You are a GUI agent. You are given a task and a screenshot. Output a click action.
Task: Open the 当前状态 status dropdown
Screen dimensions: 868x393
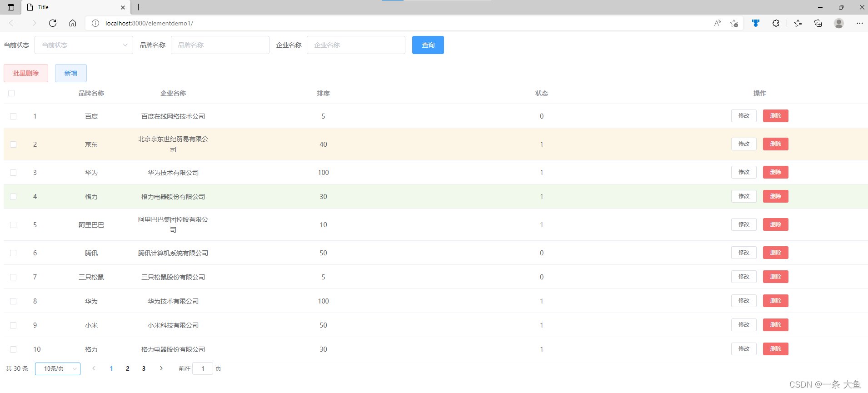tap(84, 45)
